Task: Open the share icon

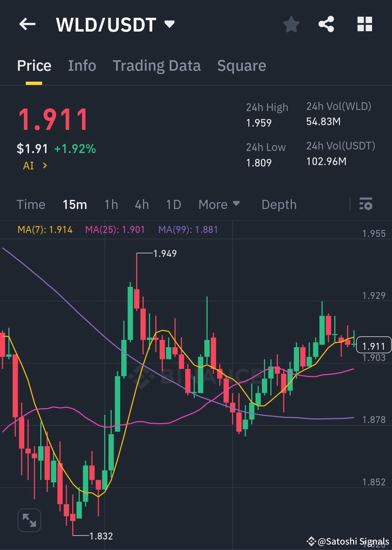Action: [x=326, y=24]
